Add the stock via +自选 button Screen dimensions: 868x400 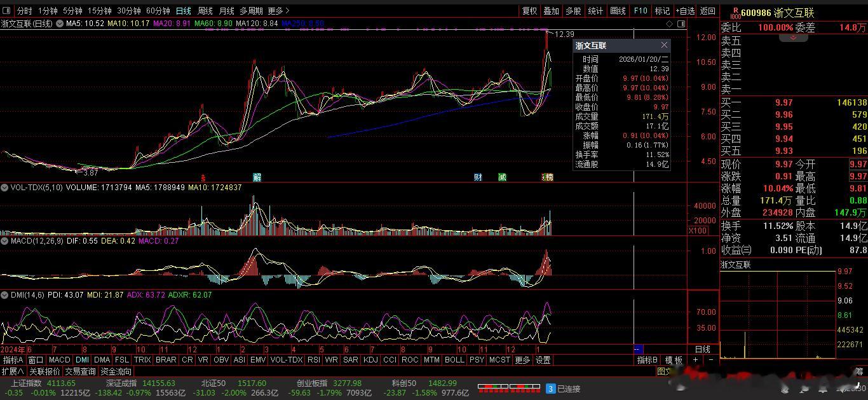[685, 11]
